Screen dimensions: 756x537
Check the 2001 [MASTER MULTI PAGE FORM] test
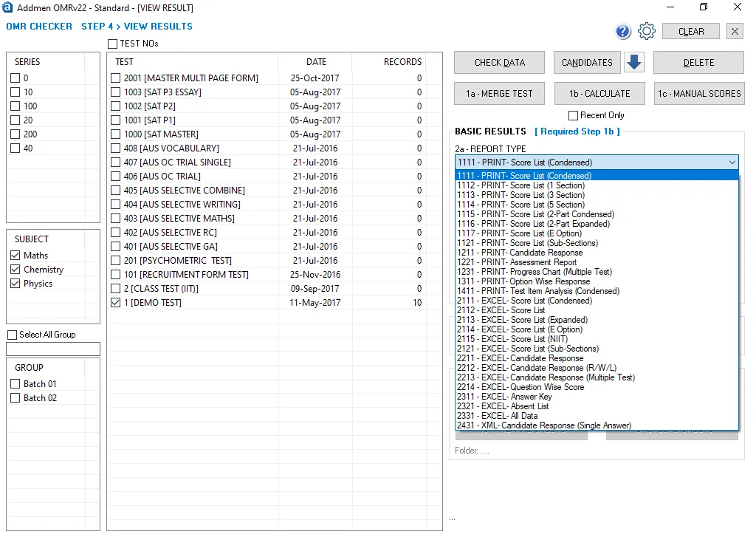116,78
